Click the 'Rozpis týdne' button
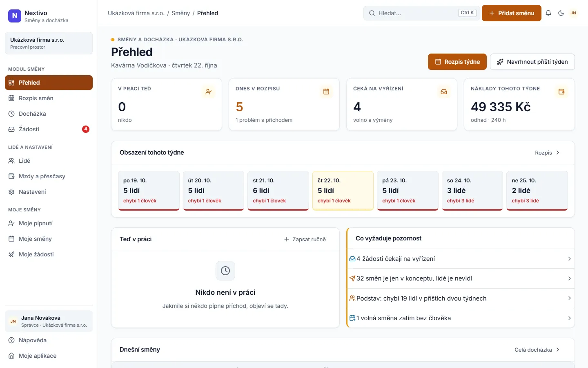The width and height of the screenshot is (588, 368). pyautogui.click(x=457, y=62)
